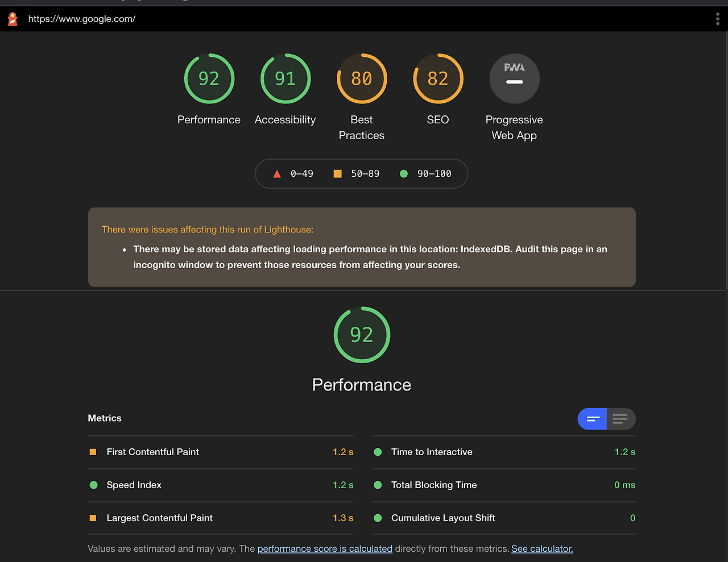Click green dot beside Time to Interactive
728x562 pixels.
coord(378,452)
